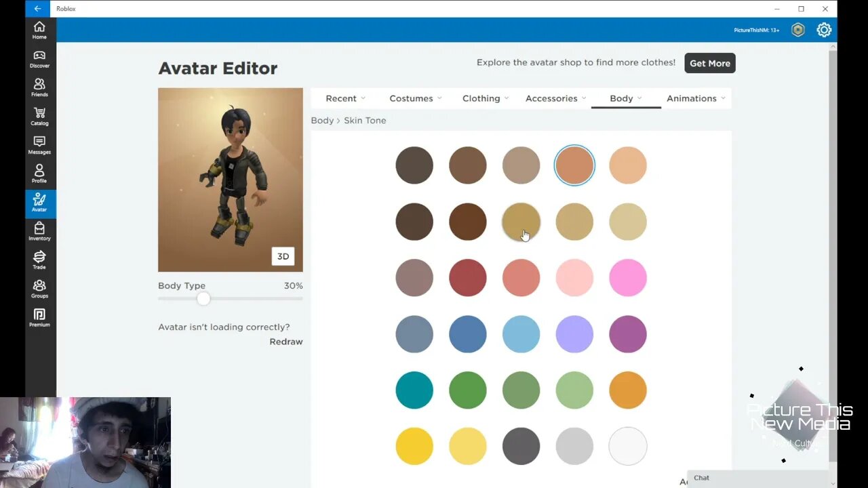Screen dimensions: 868x488
Task: Click the avatar preview thumbnail
Action: coord(231,180)
